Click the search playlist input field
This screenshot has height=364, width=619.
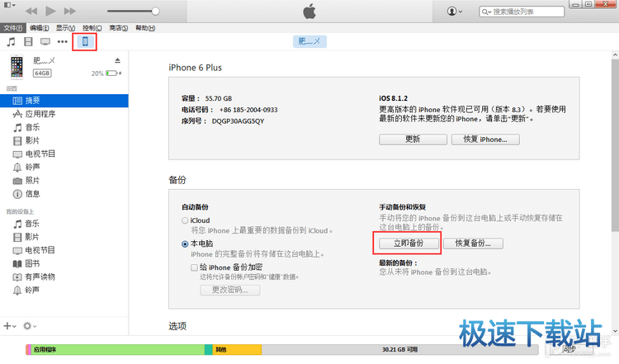pos(522,12)
